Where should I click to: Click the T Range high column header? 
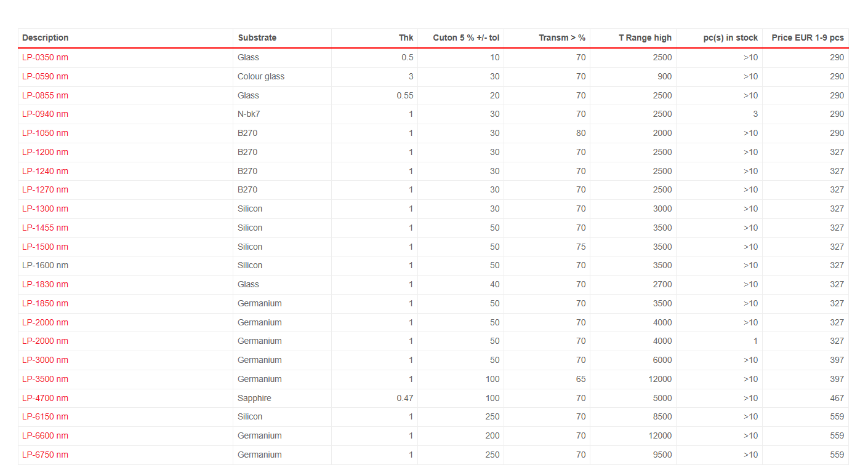(645, 38)
